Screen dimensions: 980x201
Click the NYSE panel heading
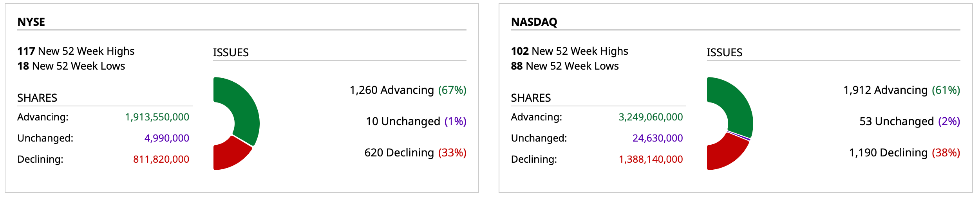31,22
